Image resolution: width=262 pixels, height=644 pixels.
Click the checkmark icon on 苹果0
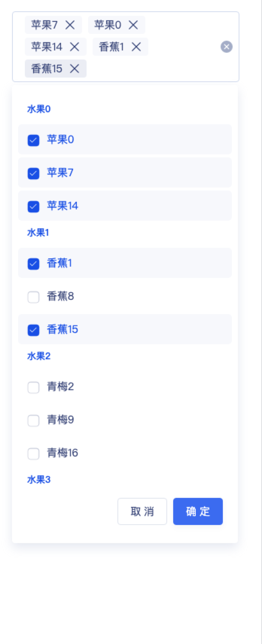coord(34,140)
